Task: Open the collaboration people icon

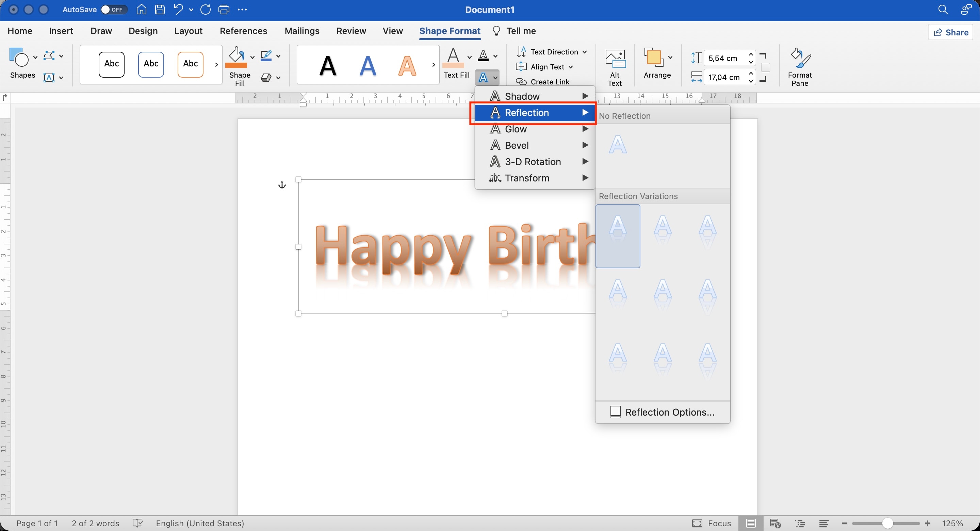Action: click(x=966, y=10)
